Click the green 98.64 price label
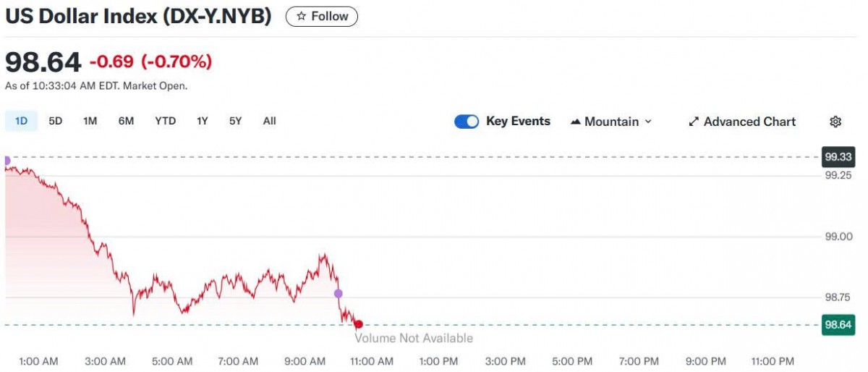 pyautogui.click(x=838, y=325)
